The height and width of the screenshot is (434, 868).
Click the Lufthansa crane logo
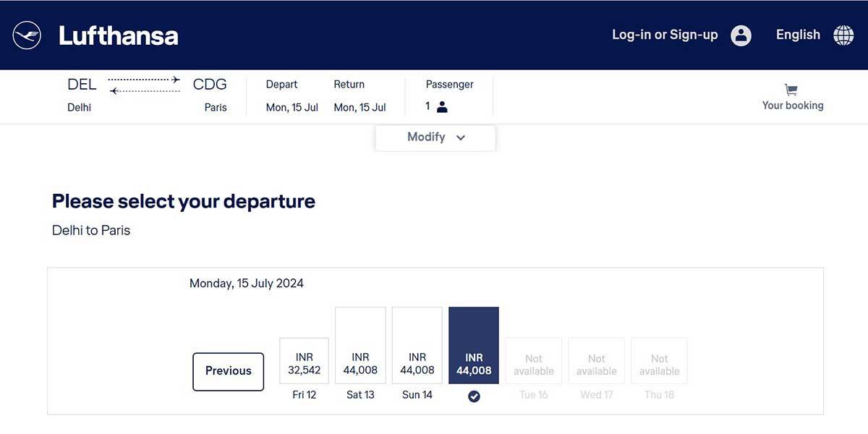26,34
